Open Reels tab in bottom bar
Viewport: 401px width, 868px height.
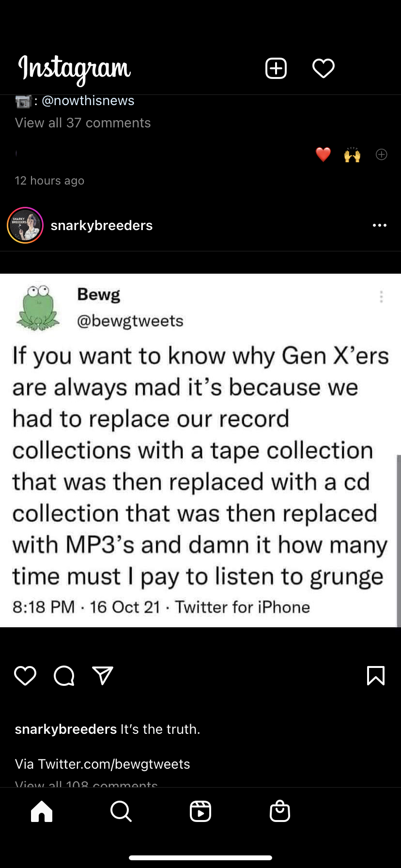200,811
